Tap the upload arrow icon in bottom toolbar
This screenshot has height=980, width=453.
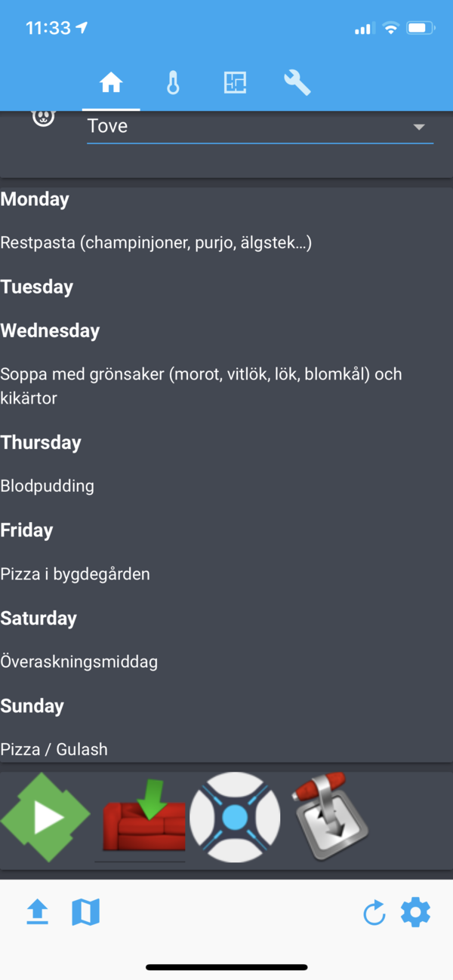click(37, 912)
